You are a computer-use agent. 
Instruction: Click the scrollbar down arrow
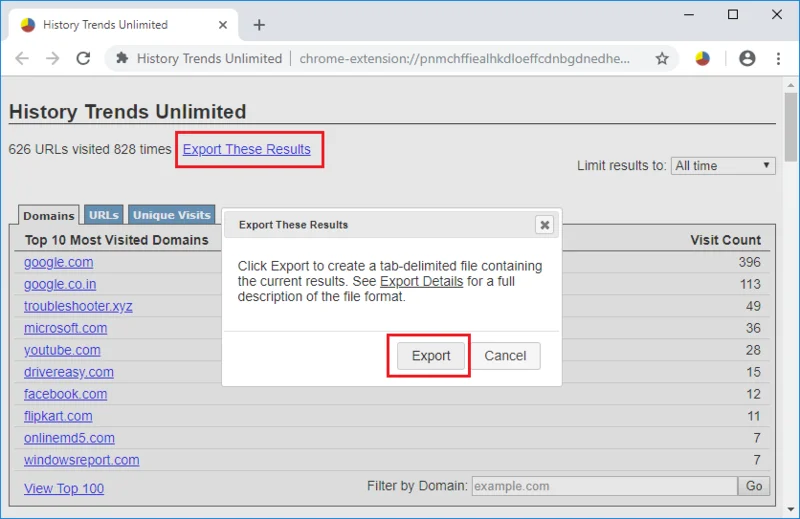pyautogui.click(x=790, y=509)
